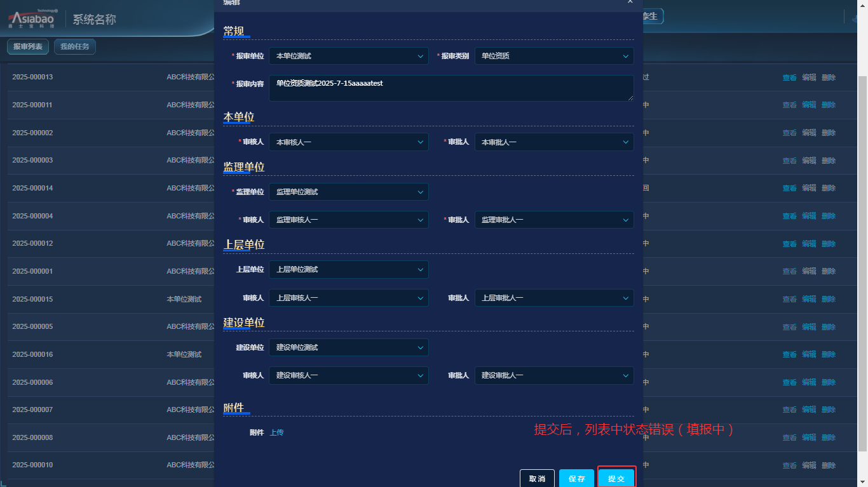Click 编辑 for row 2025-000006
This screenshot has height=487, width=868.
click(x=809, y=382)
